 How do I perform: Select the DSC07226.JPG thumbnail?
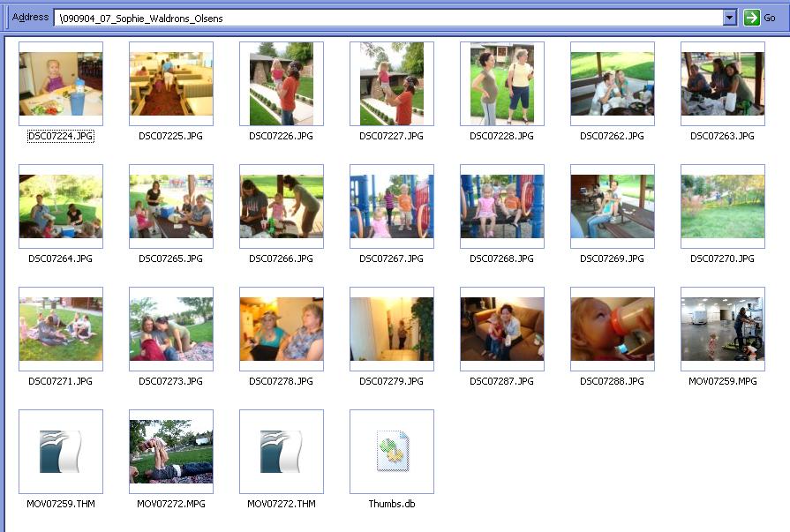(282, 84)
